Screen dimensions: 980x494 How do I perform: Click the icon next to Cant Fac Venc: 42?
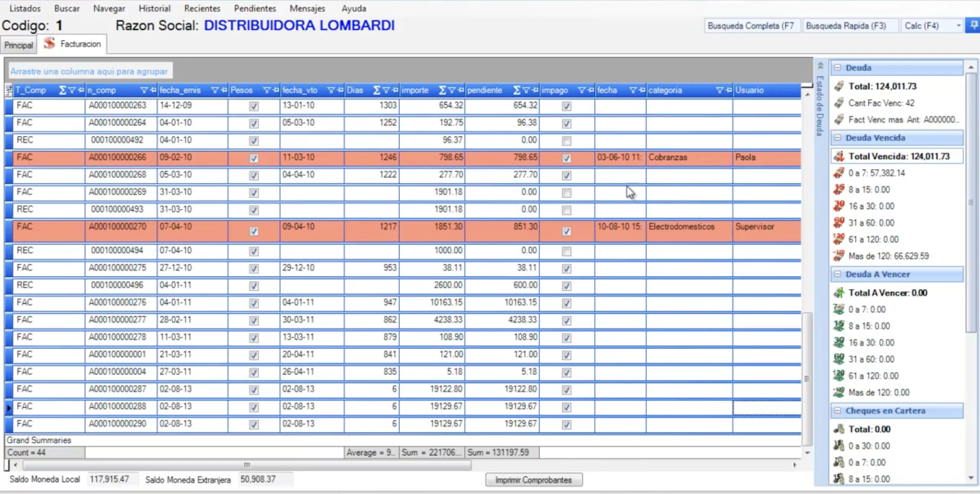[x=839, y=103]
